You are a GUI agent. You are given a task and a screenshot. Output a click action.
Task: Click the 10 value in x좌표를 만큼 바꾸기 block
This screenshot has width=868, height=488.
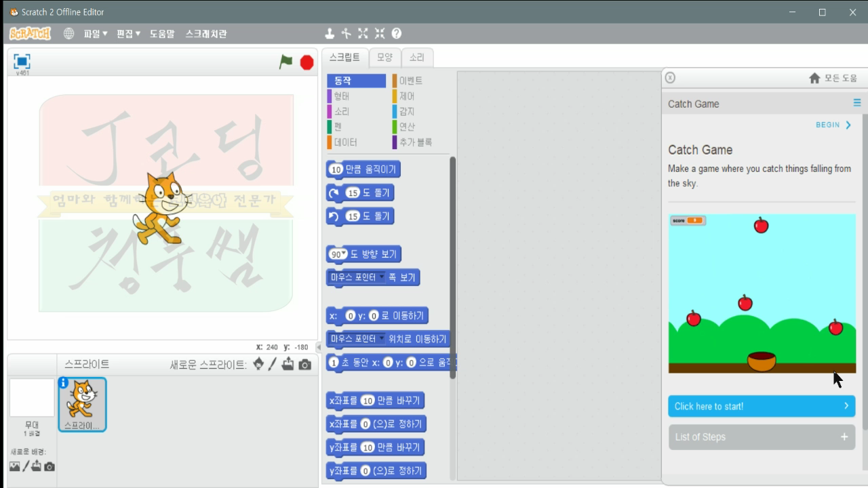pyautogui.click(x=368, y=401)
